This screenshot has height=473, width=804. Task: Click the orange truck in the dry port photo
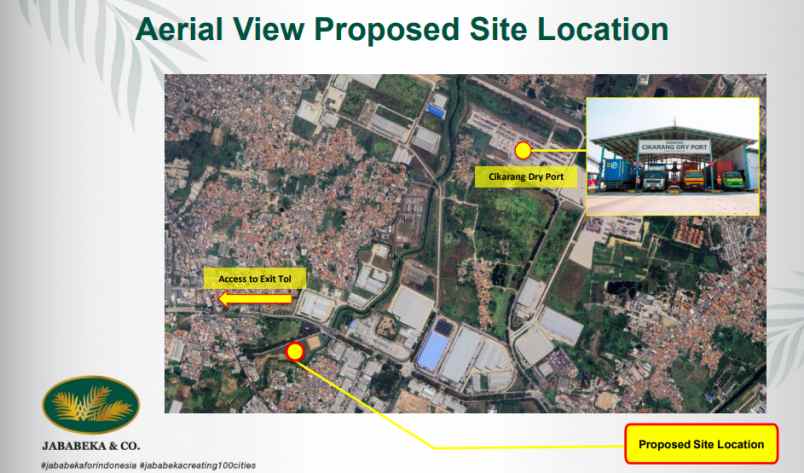(x=692, y=178)
